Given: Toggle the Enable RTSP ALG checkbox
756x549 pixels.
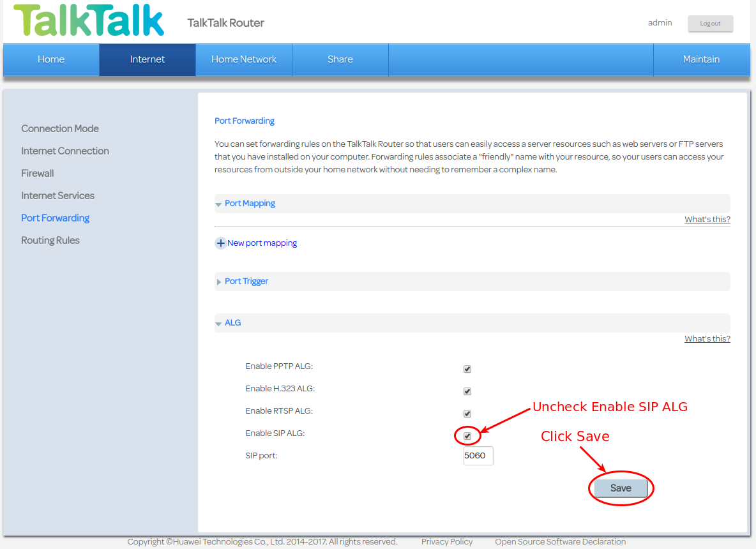Looking at the screenshot, I should [467, 413].
